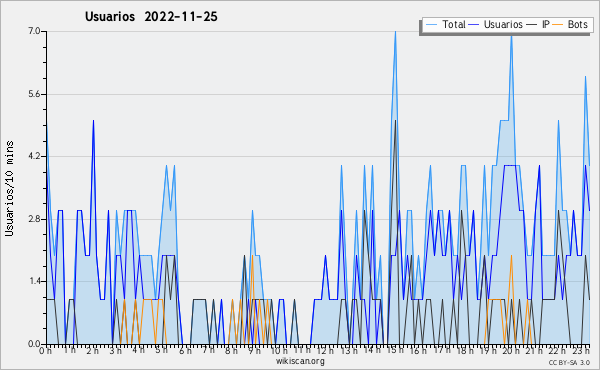Click the x-axis label '20 h'

[512, 351]
